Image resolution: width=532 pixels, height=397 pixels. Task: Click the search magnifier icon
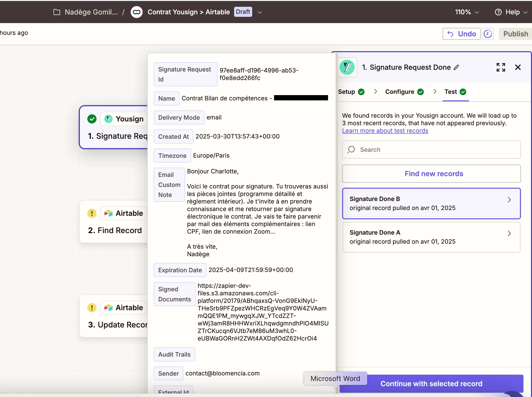coord(351,150)
